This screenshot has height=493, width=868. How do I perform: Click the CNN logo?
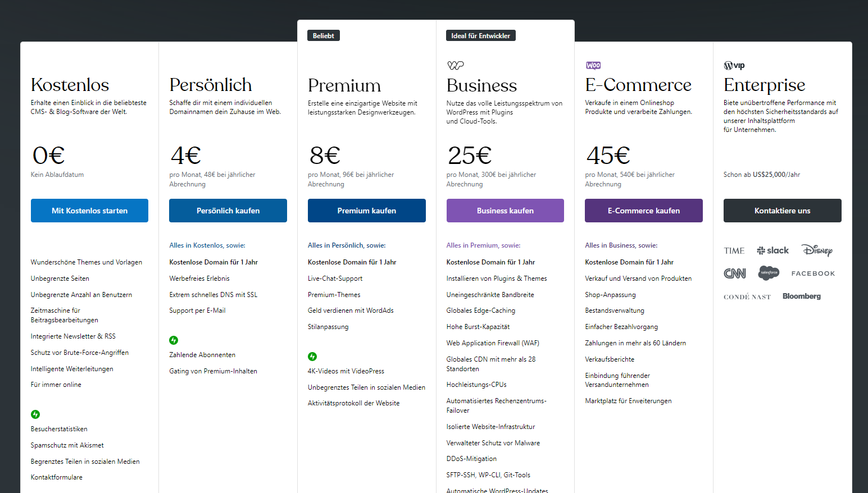point(735,273)
